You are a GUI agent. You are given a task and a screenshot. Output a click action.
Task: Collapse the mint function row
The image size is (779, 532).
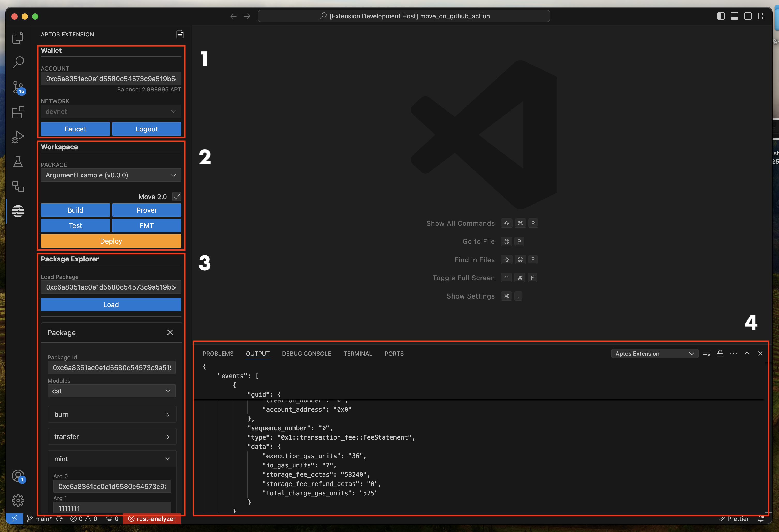point(112,459)
